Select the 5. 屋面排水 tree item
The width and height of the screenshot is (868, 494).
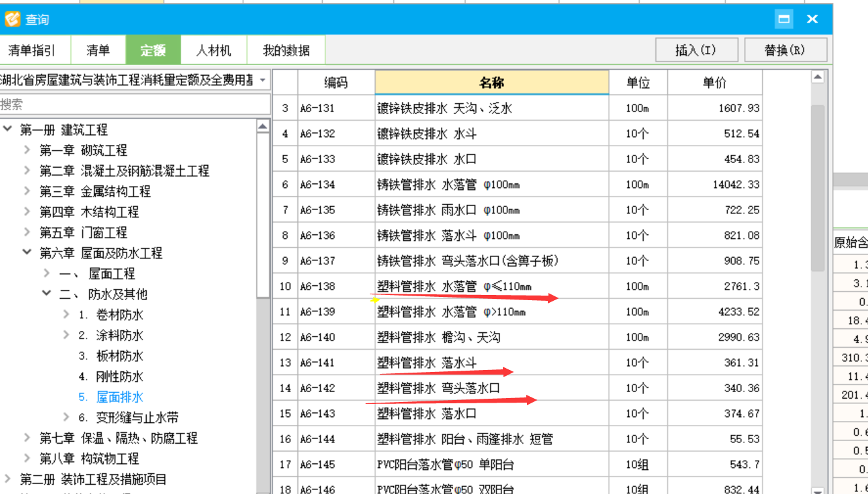[111, 397]
